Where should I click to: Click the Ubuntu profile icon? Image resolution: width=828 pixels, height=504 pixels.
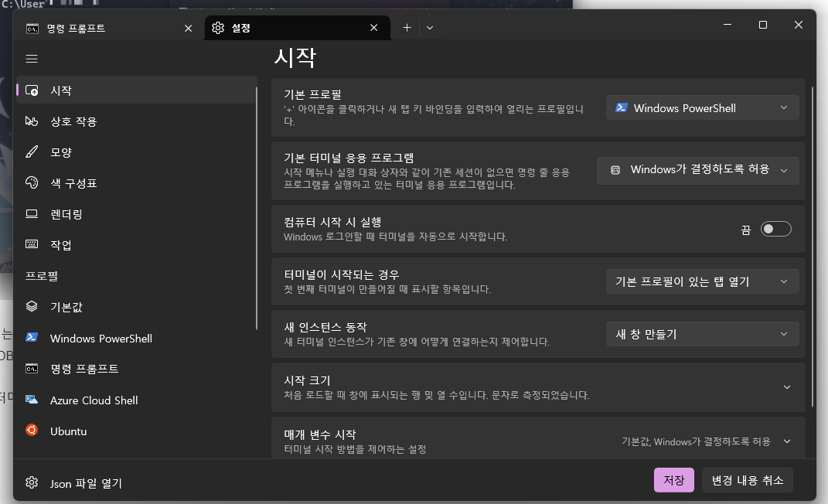[x=32, y=430]
